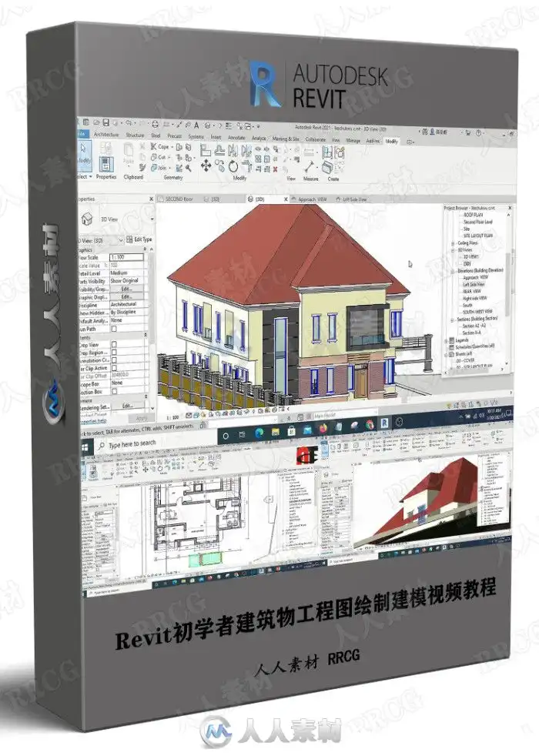The height and width of the screenshot is (756, 539).
Task: Click the Windows Start button
Action: tap(85, 447)
